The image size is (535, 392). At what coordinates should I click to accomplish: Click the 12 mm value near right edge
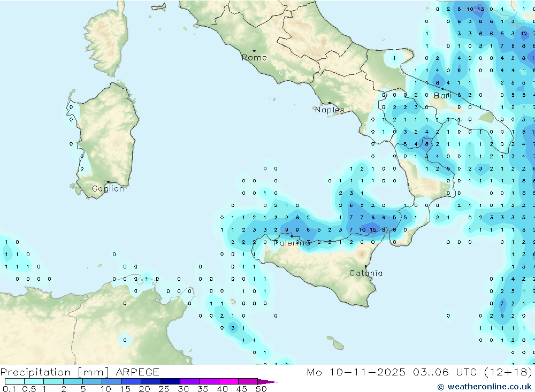(x=524, y=34)
